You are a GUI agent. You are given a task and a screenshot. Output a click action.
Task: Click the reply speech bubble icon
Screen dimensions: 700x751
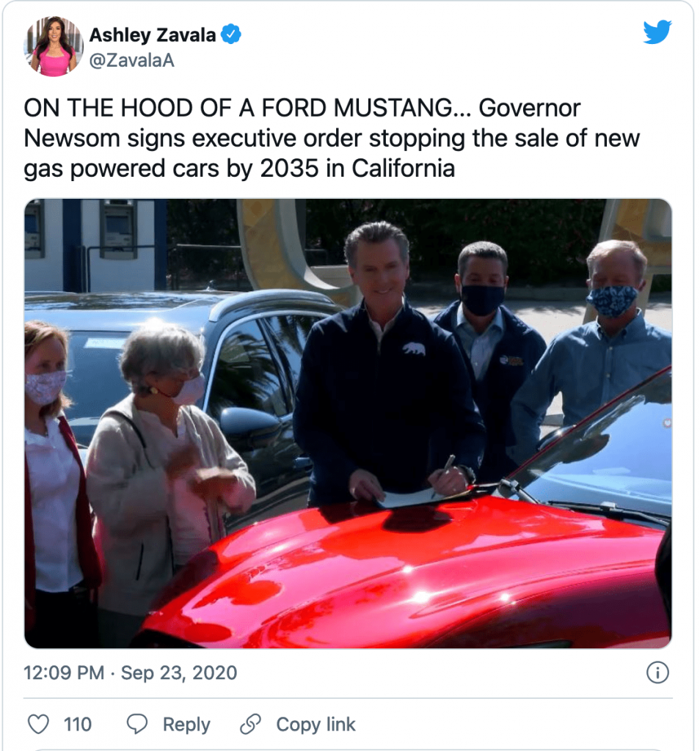(x=137, y=725)
